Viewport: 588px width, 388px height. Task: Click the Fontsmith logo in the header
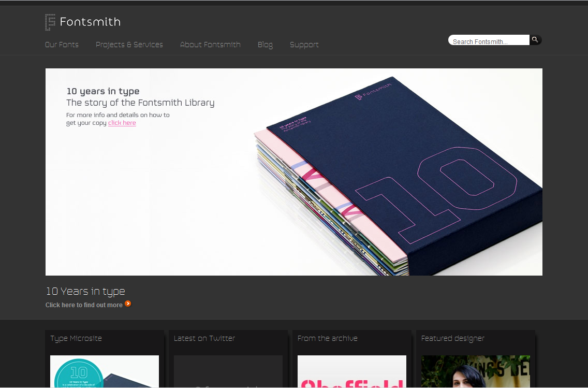coord(82,22)
